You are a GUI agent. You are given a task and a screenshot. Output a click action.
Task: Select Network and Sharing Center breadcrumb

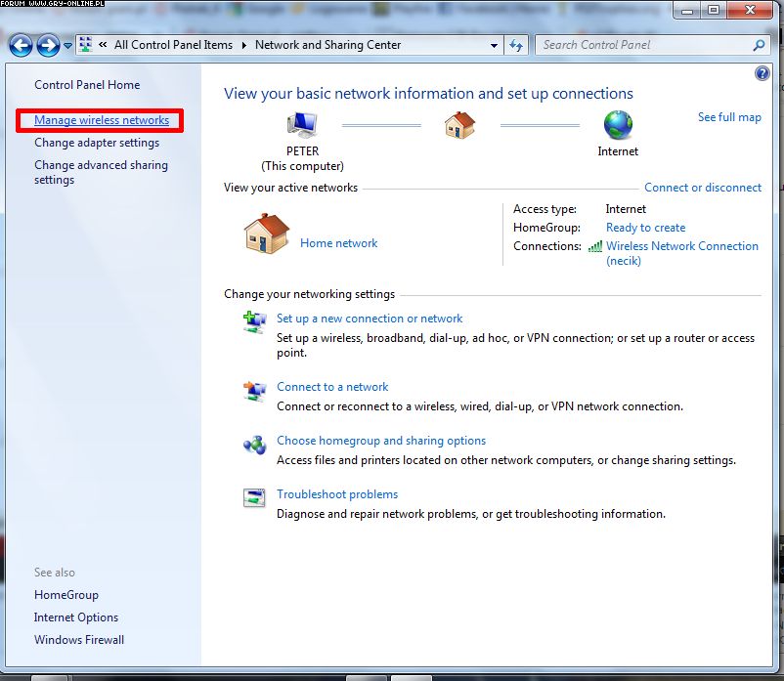(x=328, y=45)
